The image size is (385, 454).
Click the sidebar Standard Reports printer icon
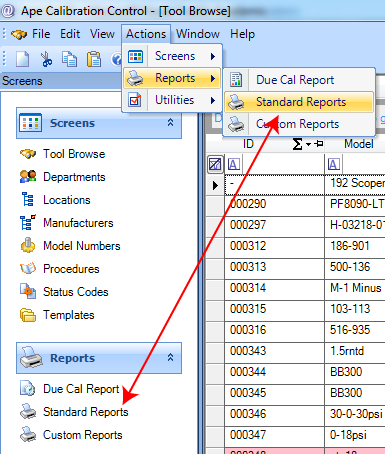pyautogui.click(x=28, y=412)
